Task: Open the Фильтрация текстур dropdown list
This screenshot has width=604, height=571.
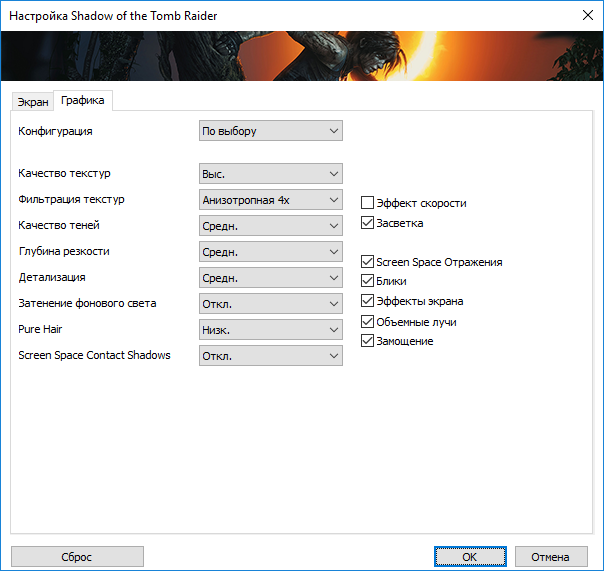Action: point(271,199)
